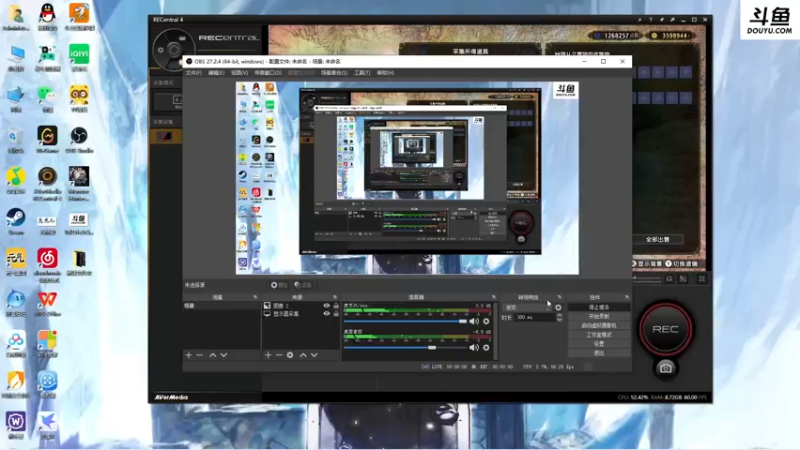This screenshot has height=450, width=800.
Task: Pop out the Audio Mixer dock panel
Action: (x=493, y=297)
